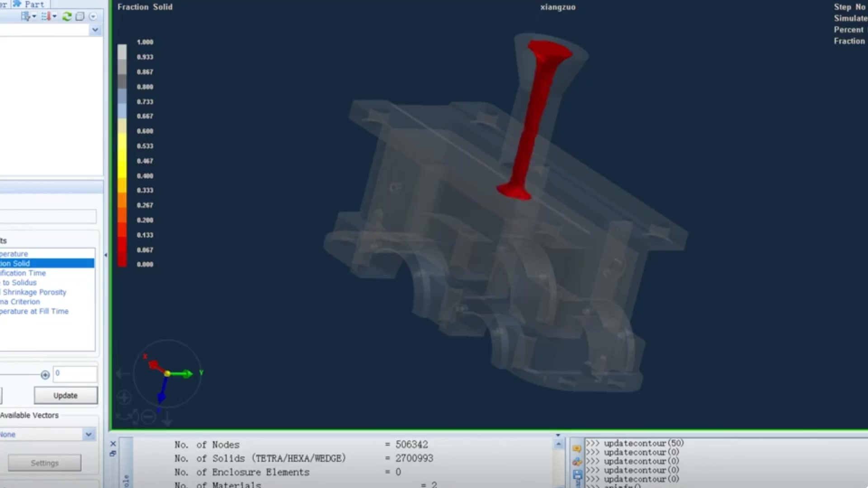Click the yellow comment console icon
Viewport: 868px width, 488px height.
577,448
